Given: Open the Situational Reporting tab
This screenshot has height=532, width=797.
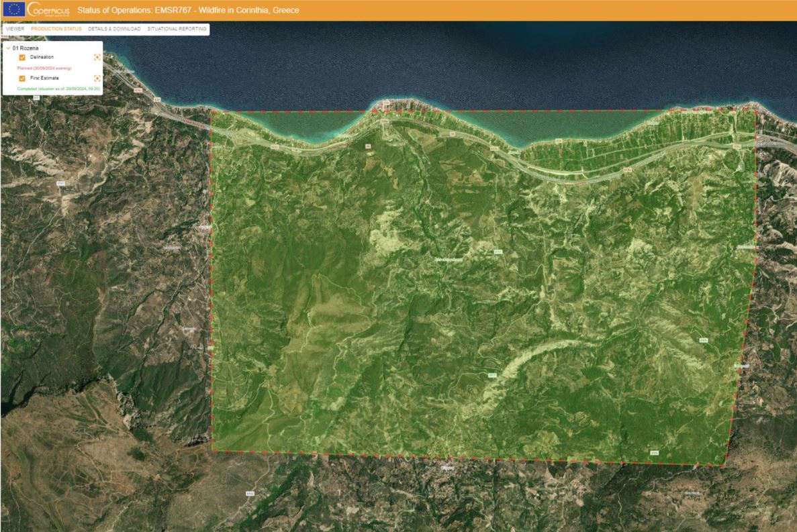Looking at the screenshot, I should pyautogui.click(x=177, y=29).
